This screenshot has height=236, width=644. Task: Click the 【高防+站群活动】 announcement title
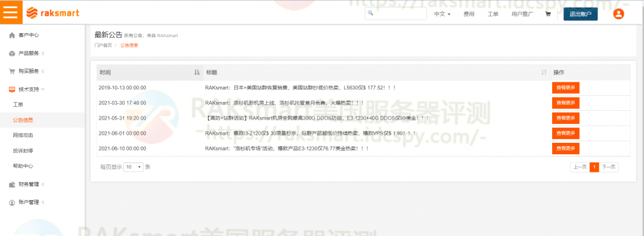[x=317, y=118]
